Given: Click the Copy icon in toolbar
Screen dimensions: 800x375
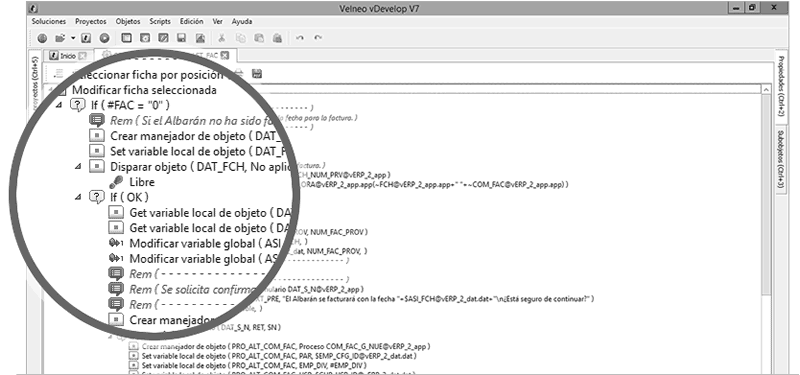Looking at the screenshot, I should click(240, 38).
